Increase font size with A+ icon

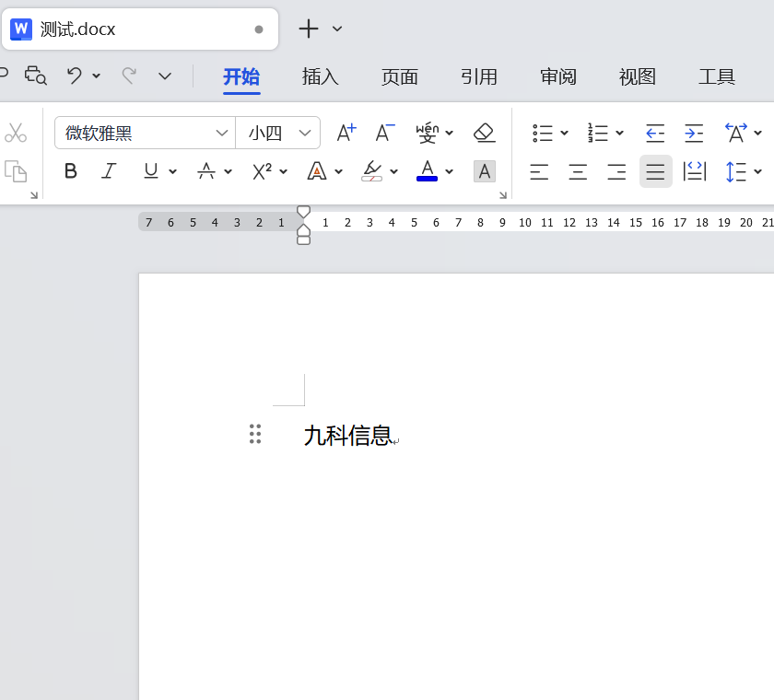pos(346,133)
